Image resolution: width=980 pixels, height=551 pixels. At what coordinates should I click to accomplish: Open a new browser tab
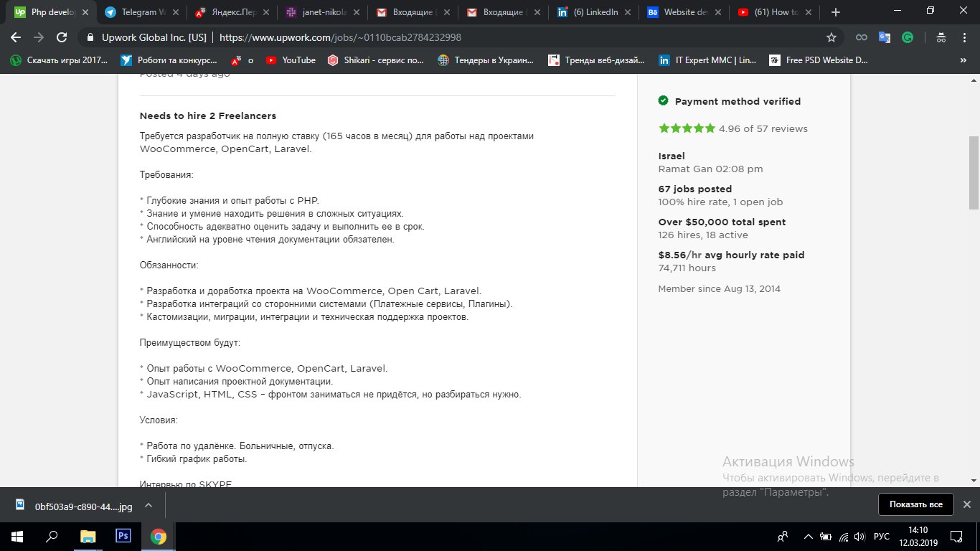(835, 12)
